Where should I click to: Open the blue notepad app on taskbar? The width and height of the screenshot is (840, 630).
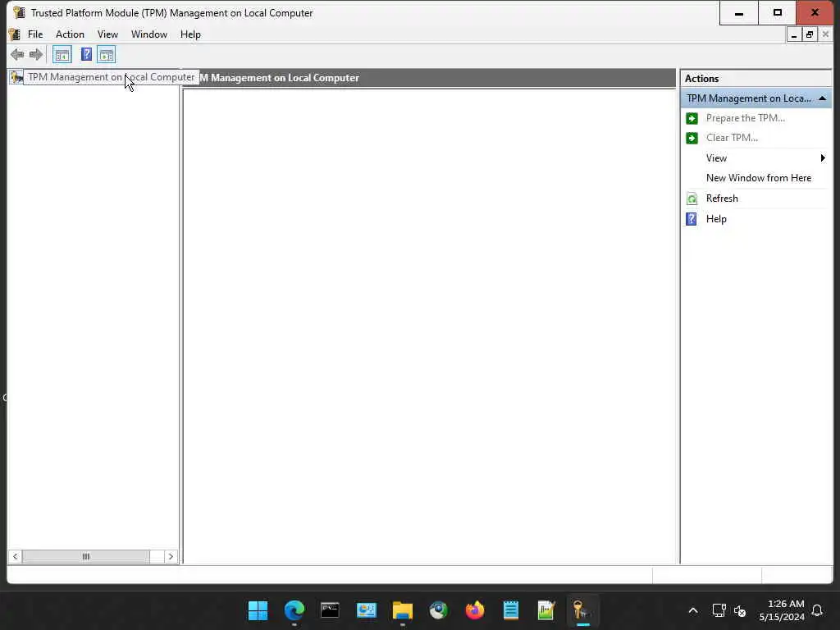click(x=510, y=610)
